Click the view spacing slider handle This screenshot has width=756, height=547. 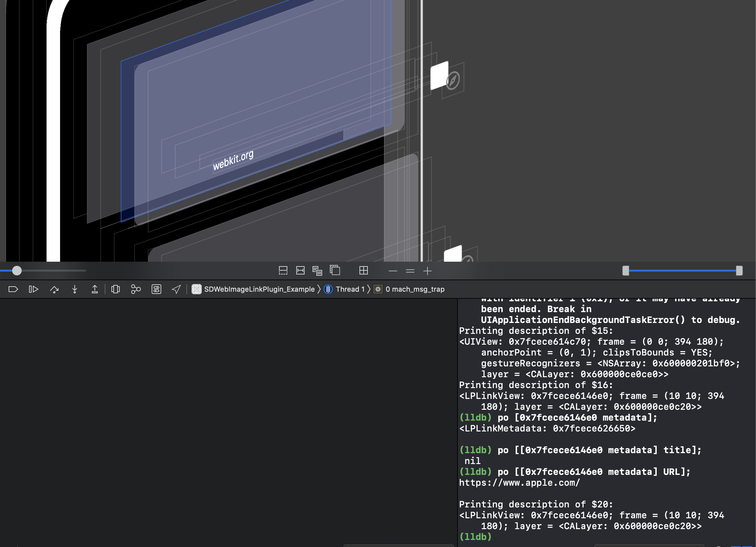coord(17,271)
